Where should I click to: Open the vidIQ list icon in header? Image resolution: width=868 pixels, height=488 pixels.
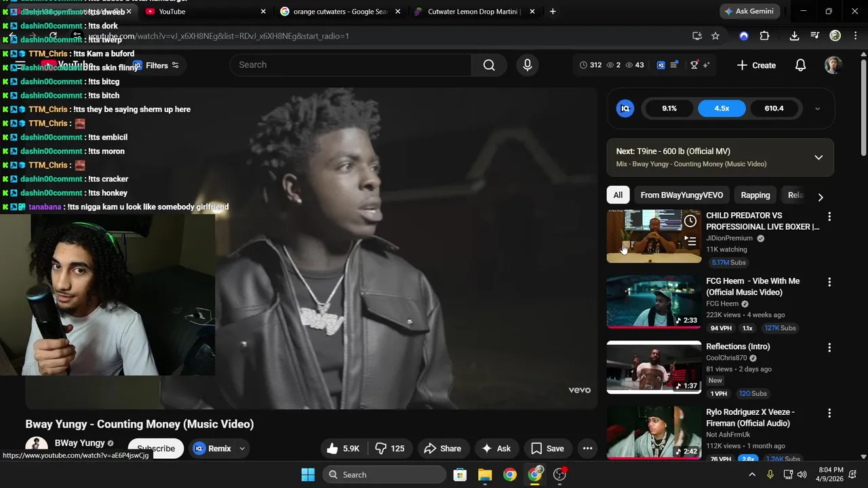pyautogui.click(x=674, y=65)
